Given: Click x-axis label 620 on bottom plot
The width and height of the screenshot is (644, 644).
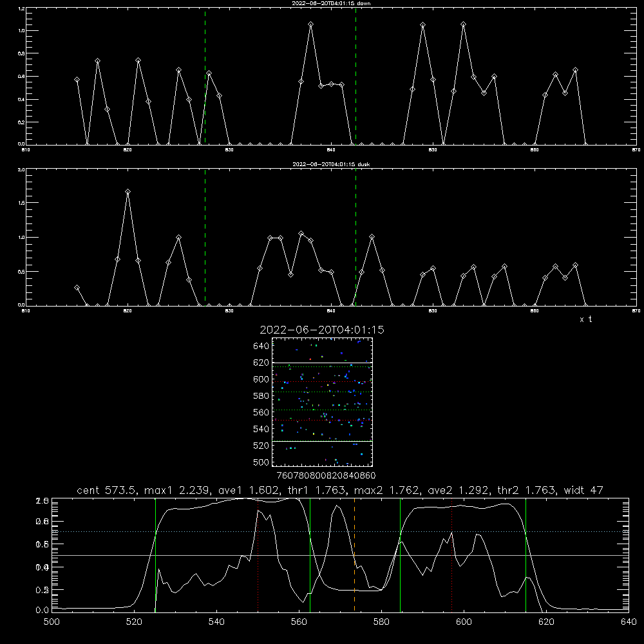Looking at the screenshot, I should 546,622.
